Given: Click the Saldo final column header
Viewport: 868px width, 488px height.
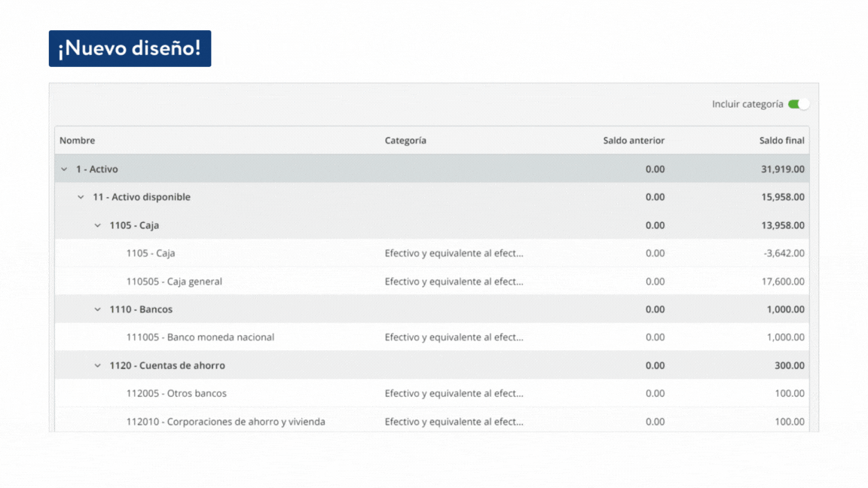Looking at the screenshot, I should point(781,141).
